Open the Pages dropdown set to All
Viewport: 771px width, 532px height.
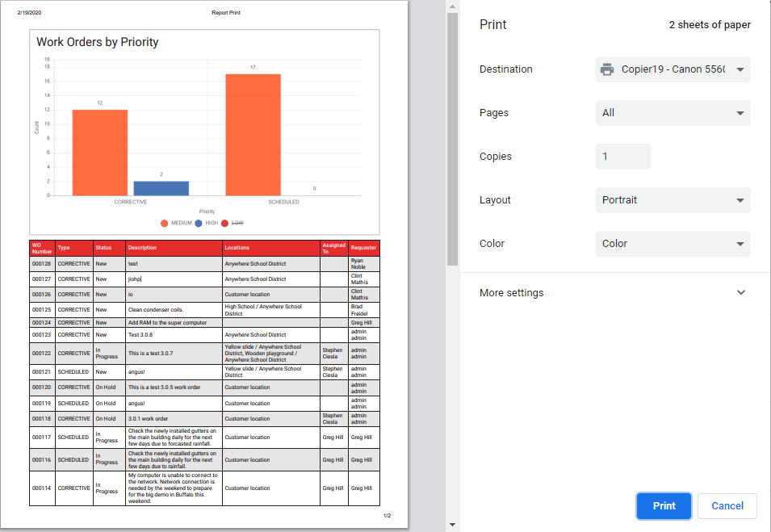(673, 113)
